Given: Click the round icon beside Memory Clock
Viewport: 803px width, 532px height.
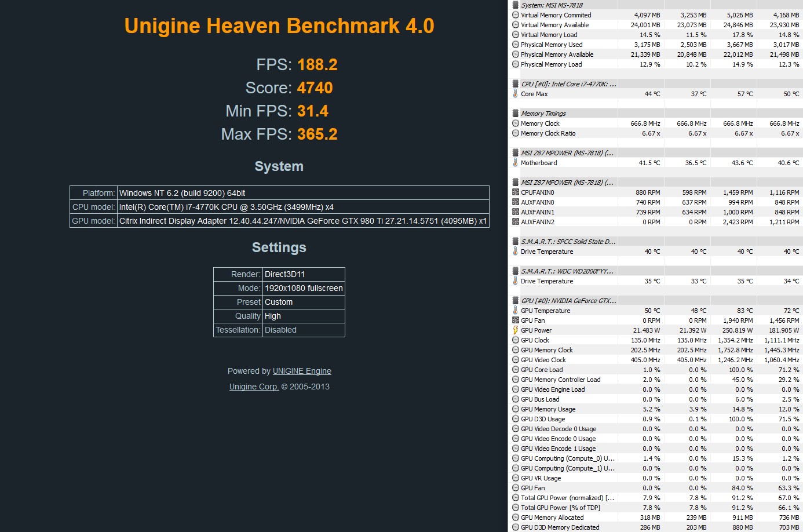Looking at the screenshot, I should [x=516, y=123].
